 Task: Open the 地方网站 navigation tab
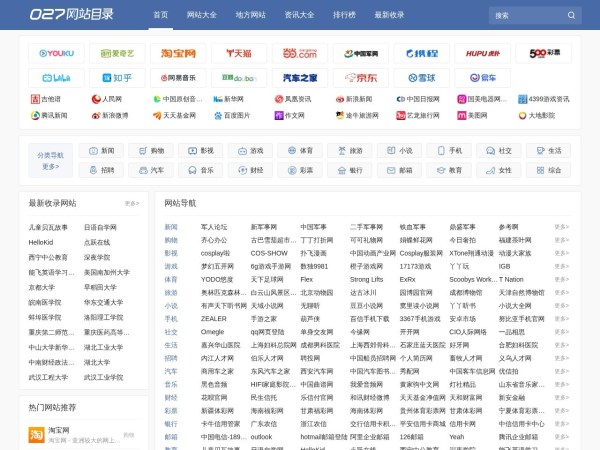(251, 15)
